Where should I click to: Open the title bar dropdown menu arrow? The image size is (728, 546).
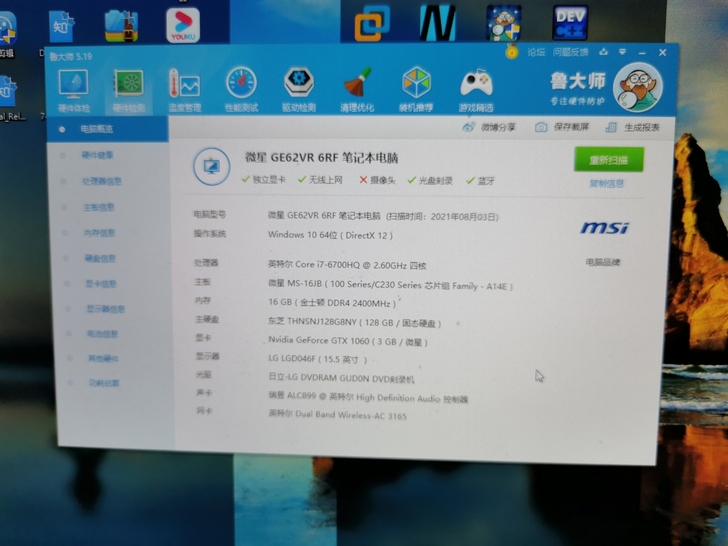(x=622, y=52)
